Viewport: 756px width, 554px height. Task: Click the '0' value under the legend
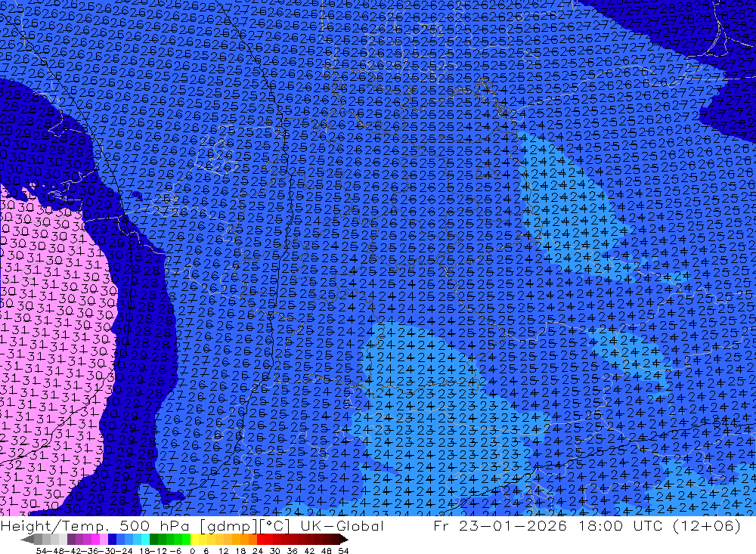[192, 551]
